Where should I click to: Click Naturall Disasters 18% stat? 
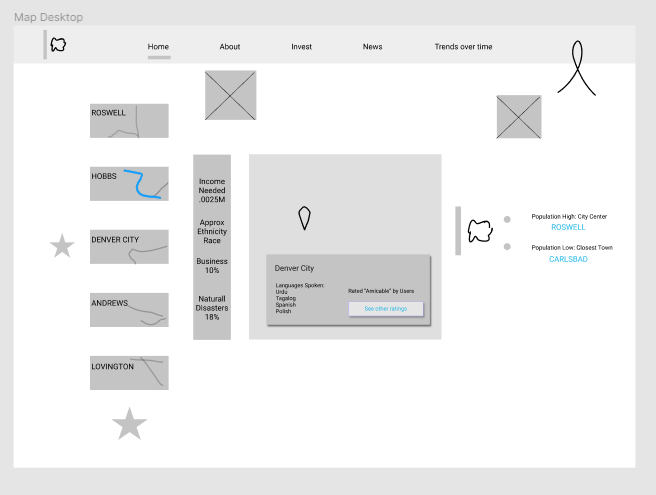(x=212, y=308)
